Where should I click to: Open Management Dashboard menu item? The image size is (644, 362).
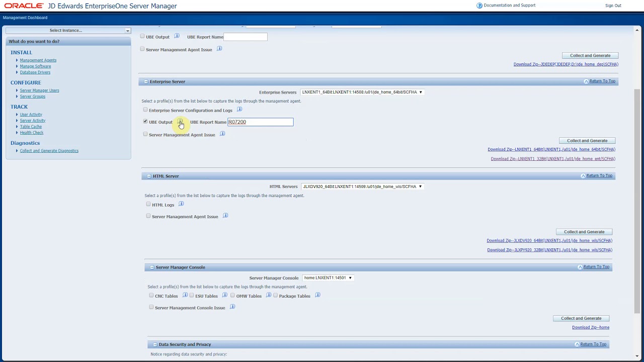point(25,18)
